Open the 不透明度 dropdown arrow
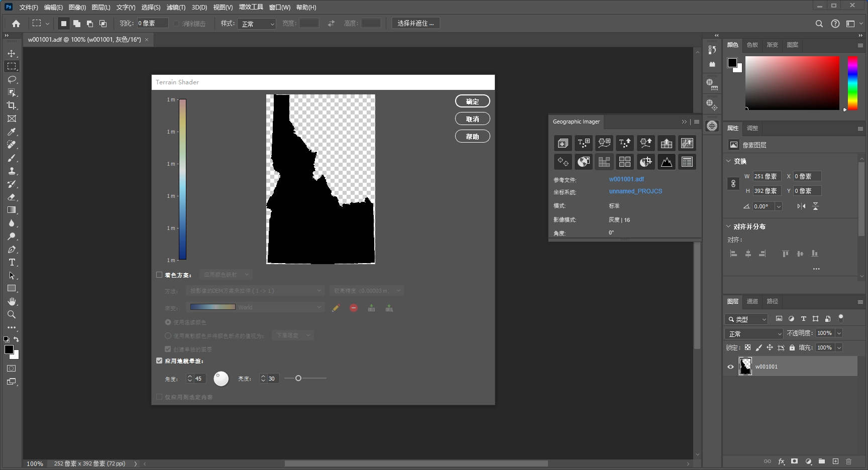Screen dimensions: 868x470 click(839, 333)
